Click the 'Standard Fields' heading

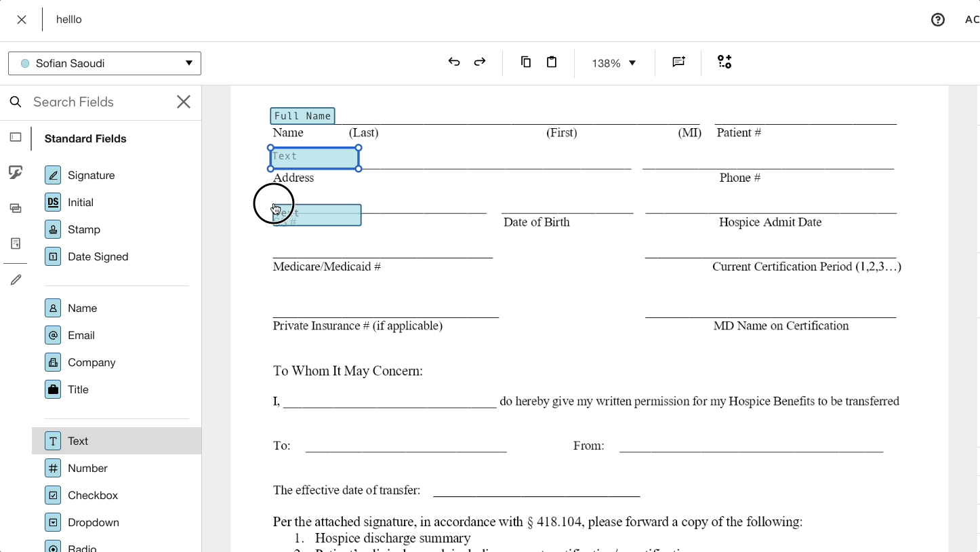85,138
